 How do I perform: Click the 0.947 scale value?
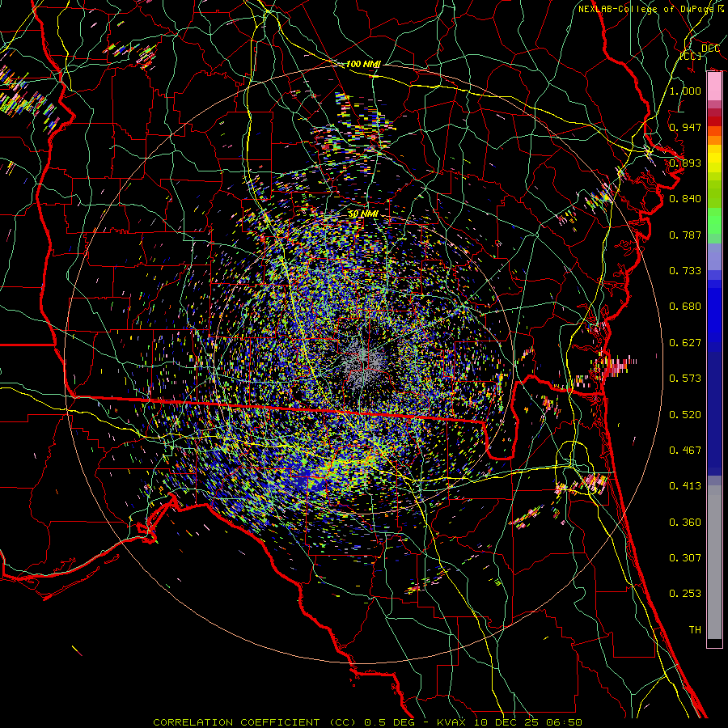(685, 127)
